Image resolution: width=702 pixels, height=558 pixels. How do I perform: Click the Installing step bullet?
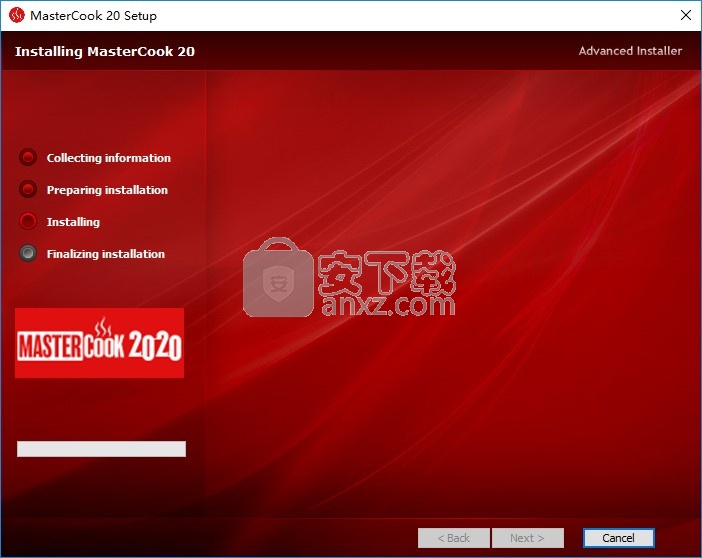point(28,221)
